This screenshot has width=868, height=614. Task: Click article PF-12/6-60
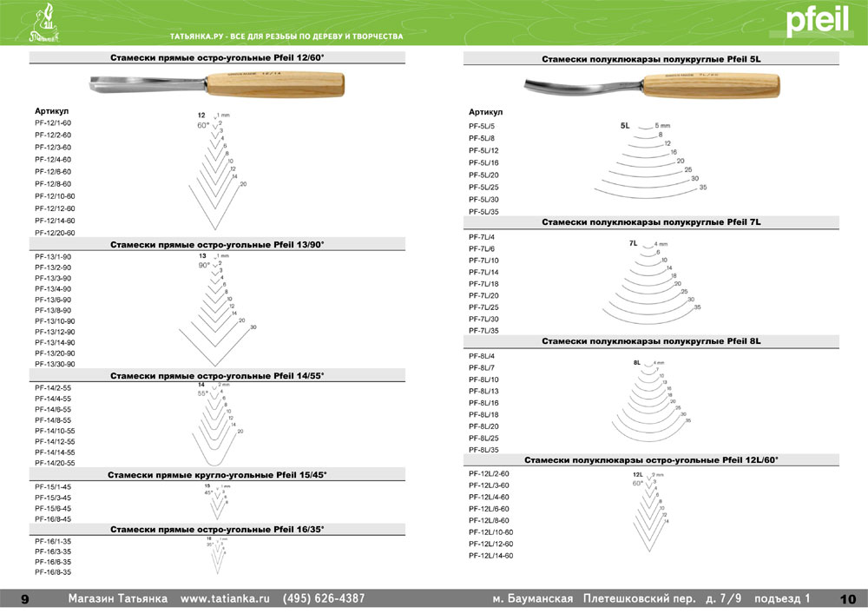(x=53, y=172)
